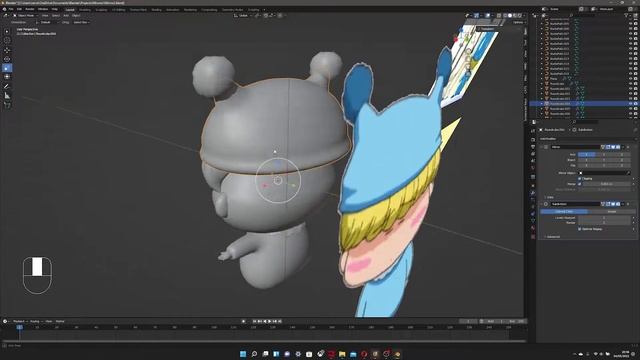Click the Subdivision Render levels field

pos(604,222)
